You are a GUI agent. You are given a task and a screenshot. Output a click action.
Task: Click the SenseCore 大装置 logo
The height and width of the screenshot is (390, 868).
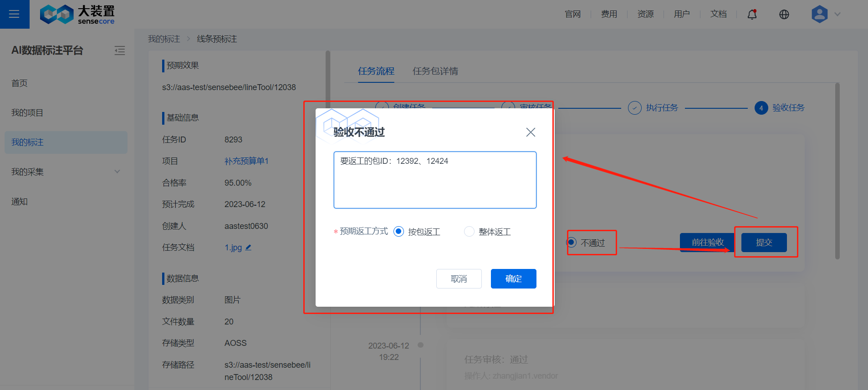point(77,15)
